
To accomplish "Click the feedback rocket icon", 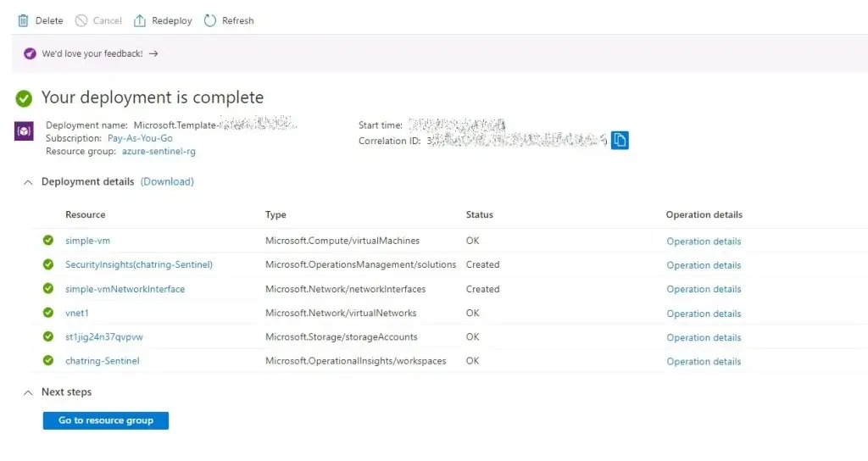I will click(30, 53).
